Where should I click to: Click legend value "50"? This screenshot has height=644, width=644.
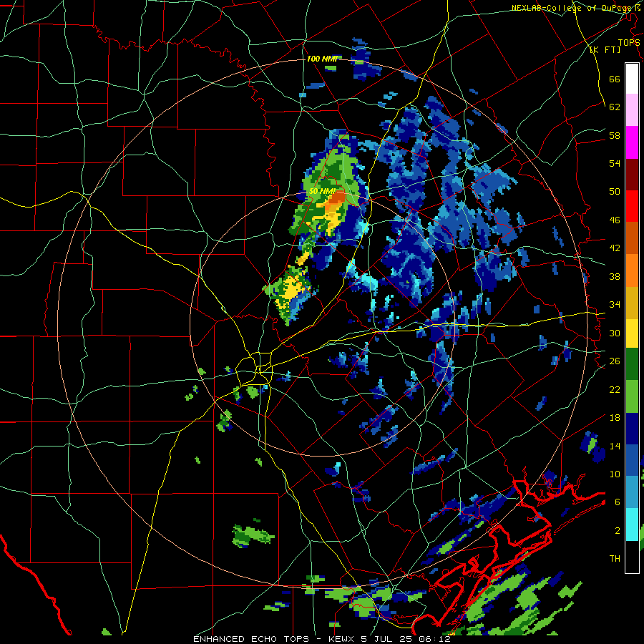pos(615,191)
